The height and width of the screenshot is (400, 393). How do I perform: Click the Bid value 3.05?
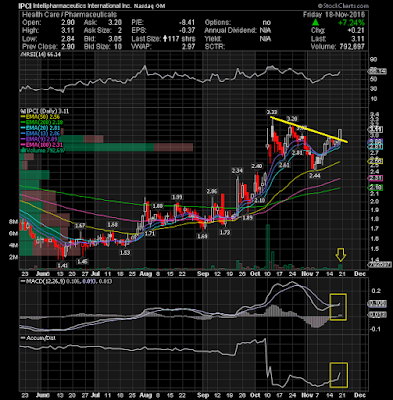click(x=115, y=39)
